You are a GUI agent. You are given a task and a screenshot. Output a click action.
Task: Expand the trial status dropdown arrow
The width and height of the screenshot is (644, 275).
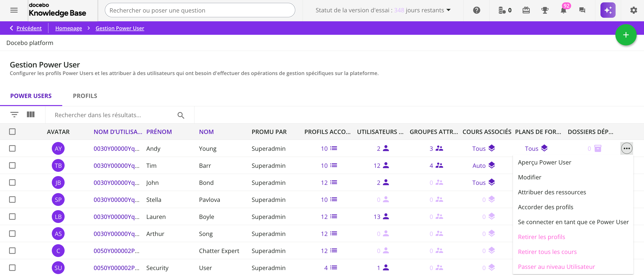[449, 10]
